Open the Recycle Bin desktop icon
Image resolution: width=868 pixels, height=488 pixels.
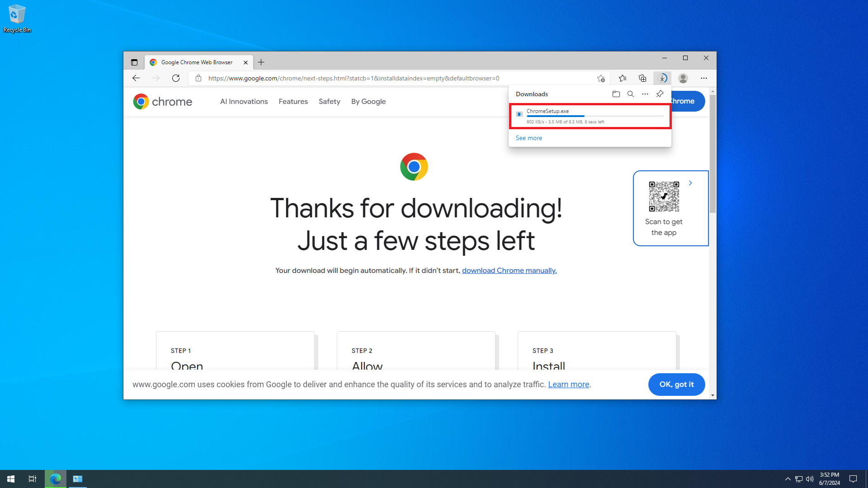17,19
